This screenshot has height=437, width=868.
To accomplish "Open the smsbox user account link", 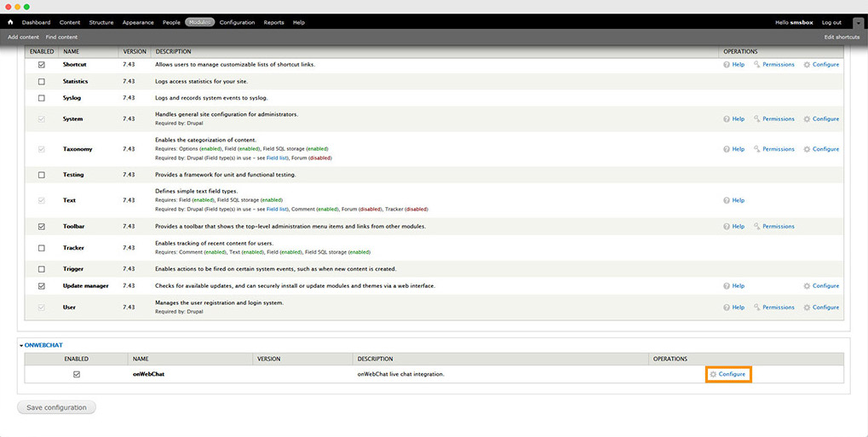I will (801, 23).
